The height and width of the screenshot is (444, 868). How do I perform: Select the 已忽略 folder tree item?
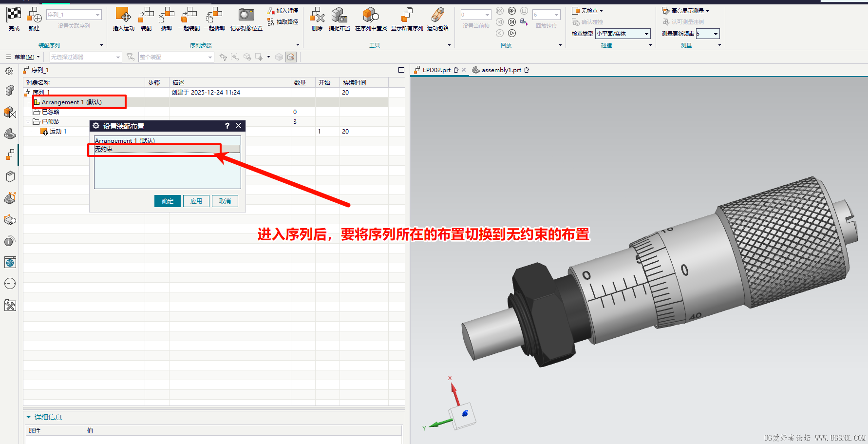point(46,112)
